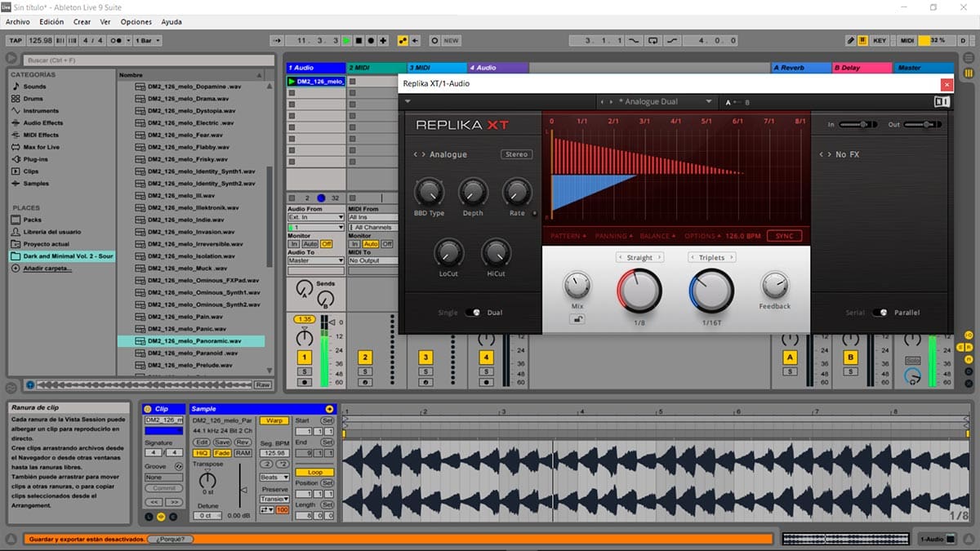This screenshot has height=551, width=980.
Task: Toggle the computer MIDI keyboard icon
Action: click(x=863, y=40)
